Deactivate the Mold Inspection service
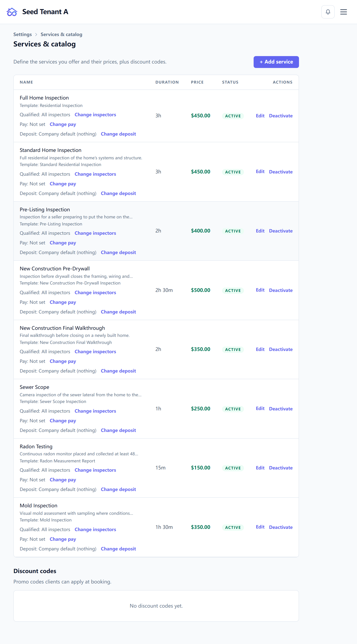 [281, 527]
